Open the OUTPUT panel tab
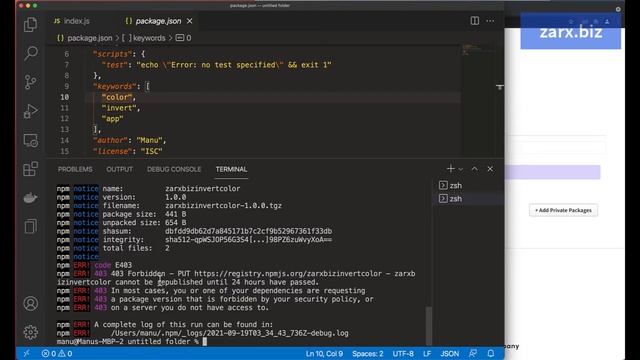 (x=120, y=169)
